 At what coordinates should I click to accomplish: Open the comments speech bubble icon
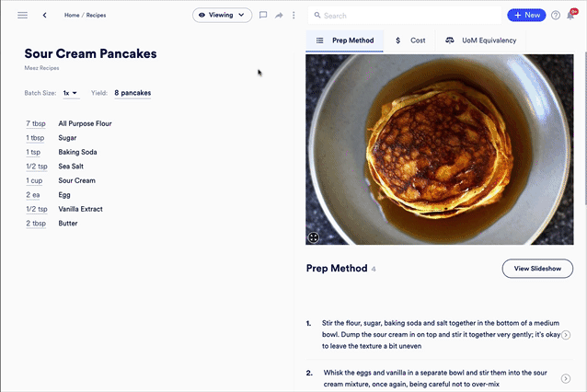[x=263, y=16]
